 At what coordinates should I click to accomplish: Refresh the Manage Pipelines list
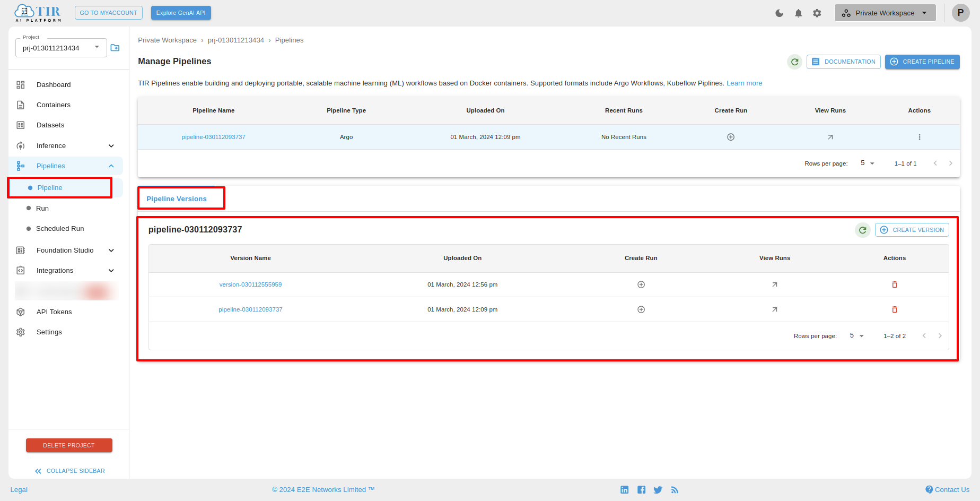pos(794,62)
